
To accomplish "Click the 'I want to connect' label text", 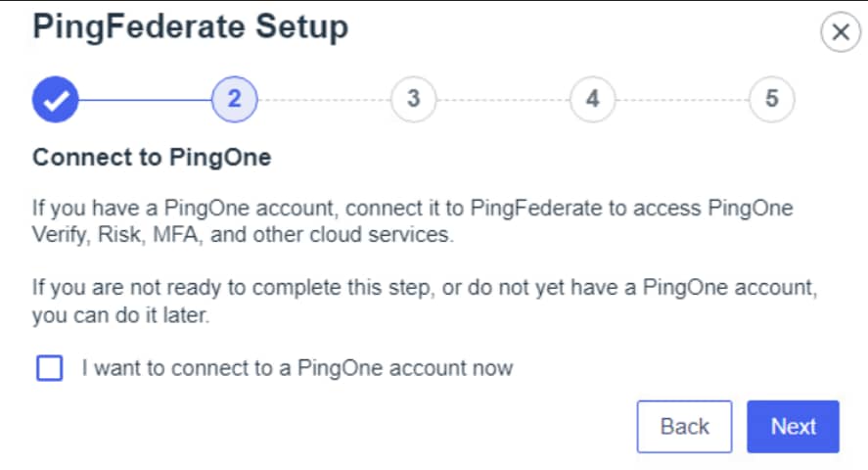I will 297,369.
